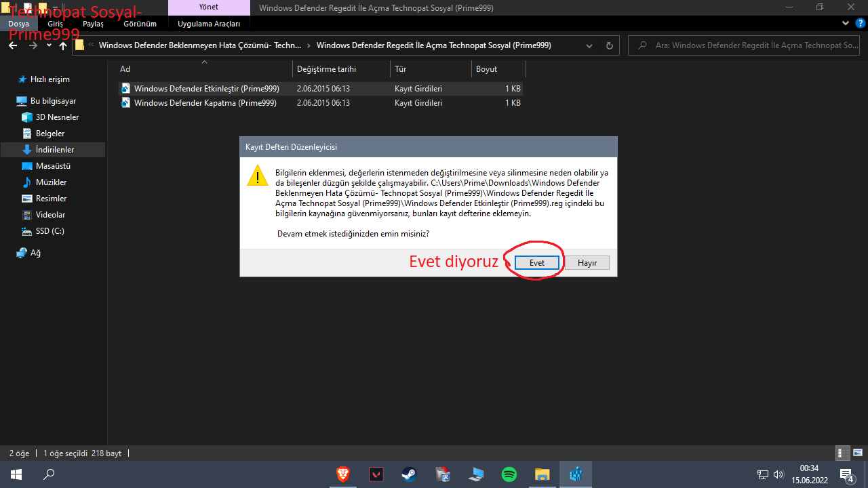Image resolution: width=868 pixels, height=488 pixels.
Task: Switch to large icons view
Action: (x=858, y=453)
